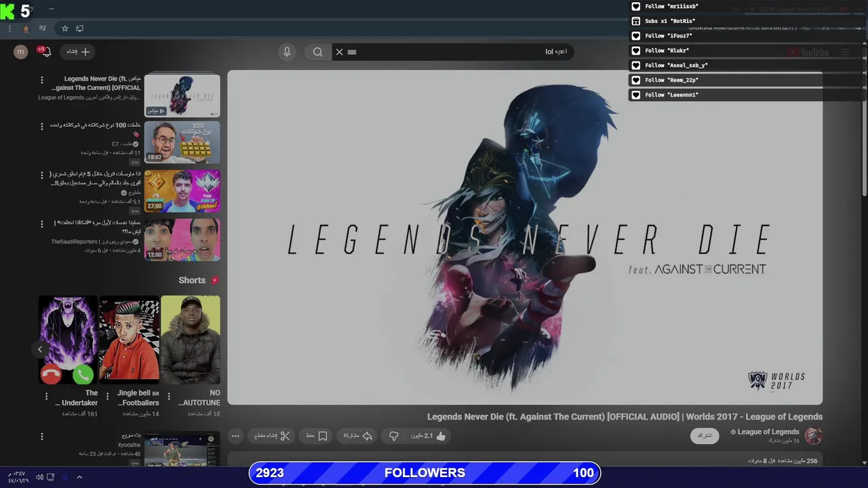Click scrollbar down arrow on page
The height and width of the screenshot is (488, 868).
tap(864, 462)
